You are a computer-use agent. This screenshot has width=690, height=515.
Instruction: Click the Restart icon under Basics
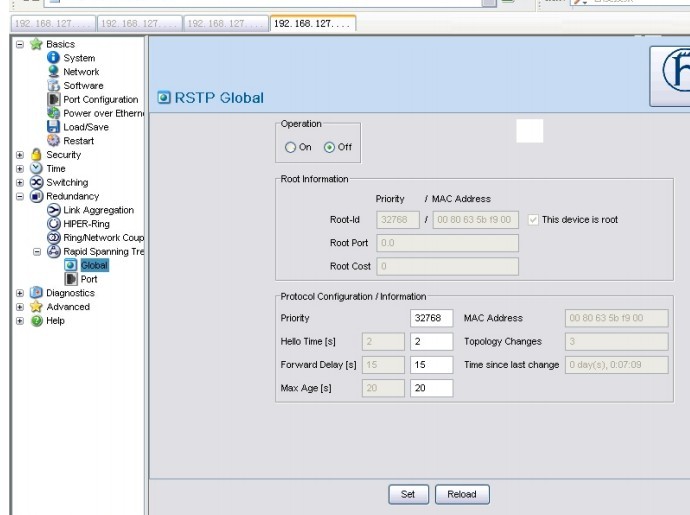pyautogui.click(x=54, y=141)
